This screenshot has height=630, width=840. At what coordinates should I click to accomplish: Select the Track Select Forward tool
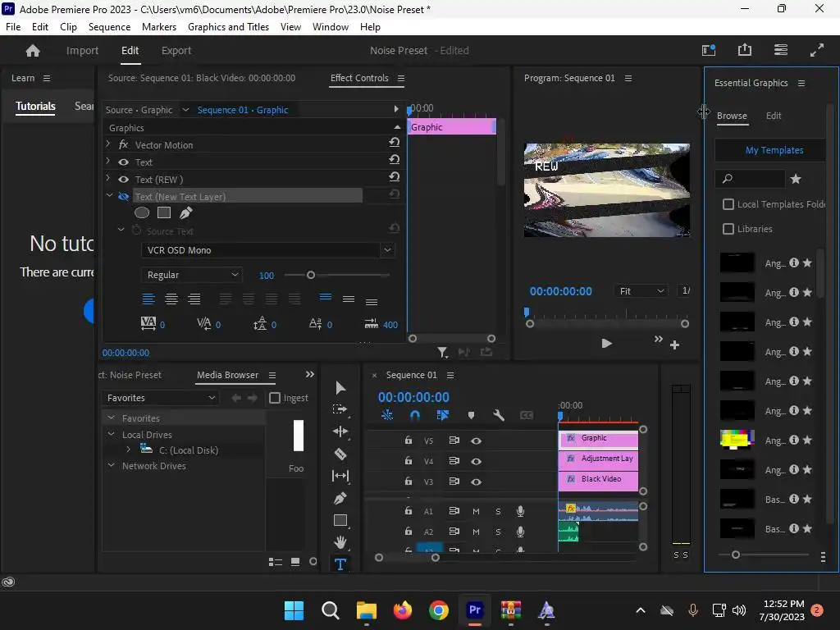[340, 409]
